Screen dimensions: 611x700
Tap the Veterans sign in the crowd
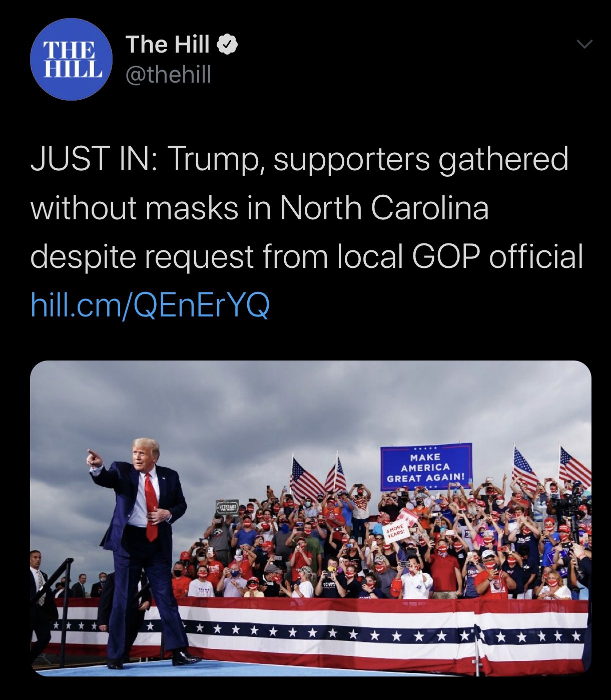[x=227, y=507]
